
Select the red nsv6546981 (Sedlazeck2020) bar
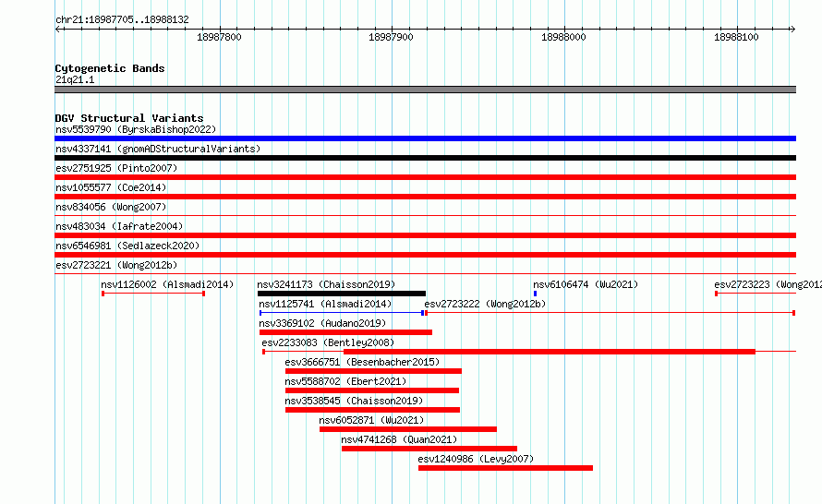point(425,255)
